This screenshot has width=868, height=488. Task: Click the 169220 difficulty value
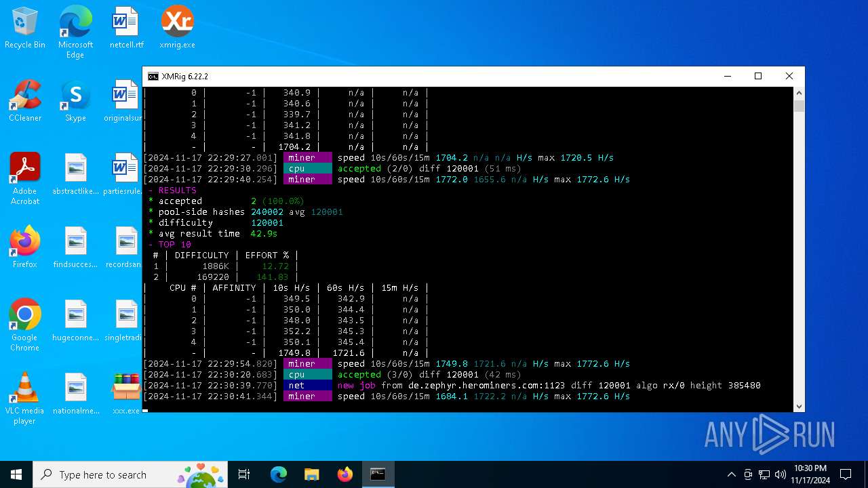point(212,277)
